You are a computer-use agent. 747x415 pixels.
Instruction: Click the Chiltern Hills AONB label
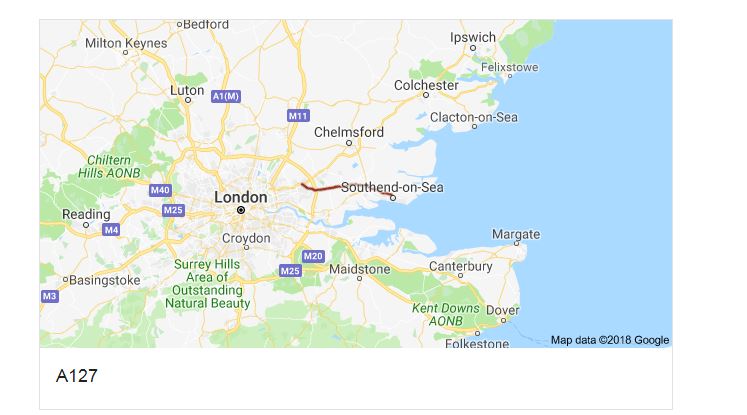[109, 167]
